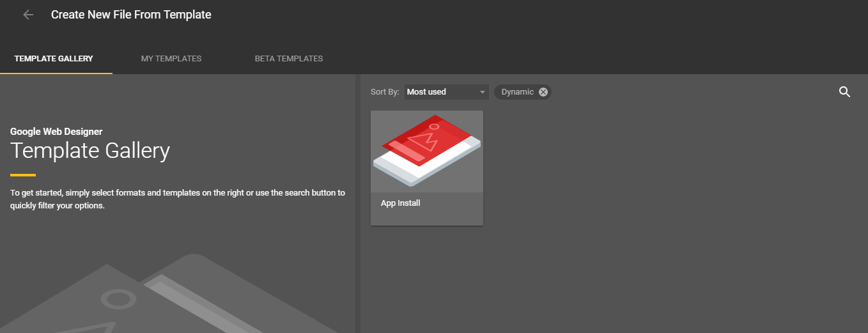Remove the Dynamic filter chip

coord(543,92)
